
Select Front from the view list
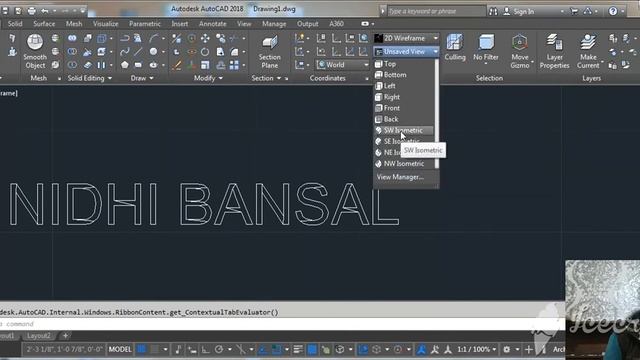tap(403, 108)
